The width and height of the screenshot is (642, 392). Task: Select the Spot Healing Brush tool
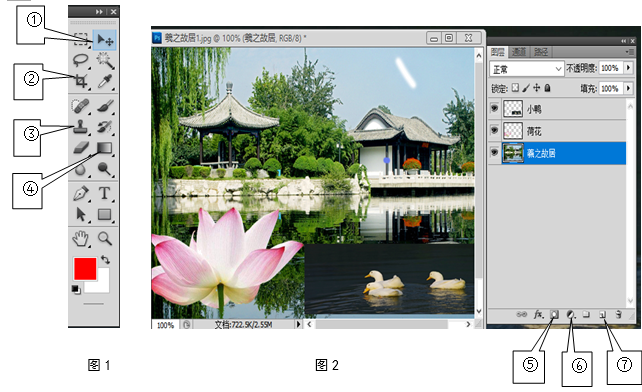coord(81,106)
